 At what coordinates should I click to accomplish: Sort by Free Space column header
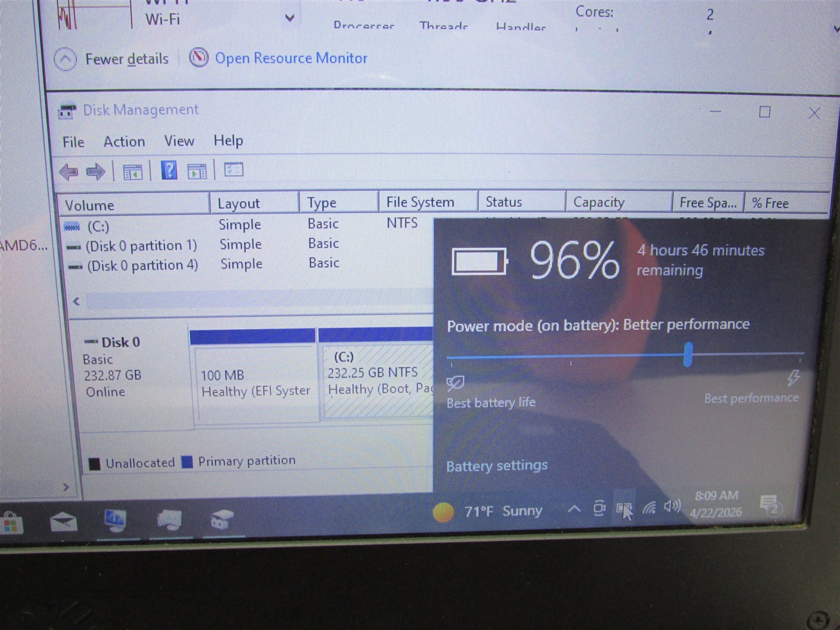(x=708, y=202)
